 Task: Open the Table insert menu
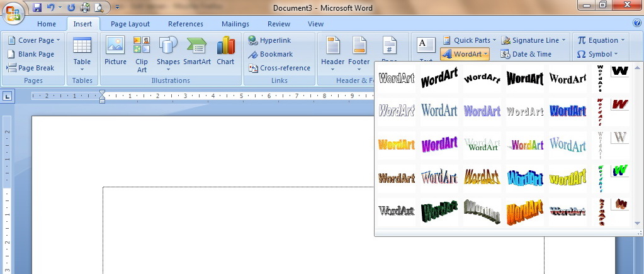[x=82, y=54]
